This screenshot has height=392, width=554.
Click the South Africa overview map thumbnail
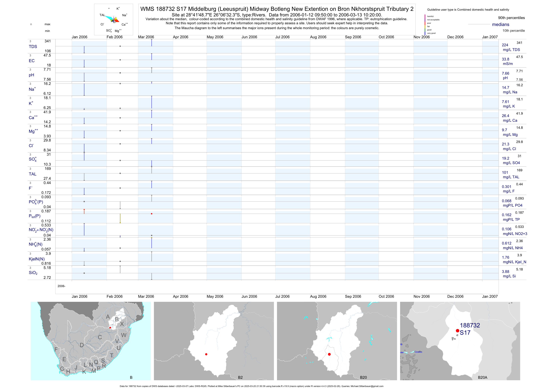[91, 341]
